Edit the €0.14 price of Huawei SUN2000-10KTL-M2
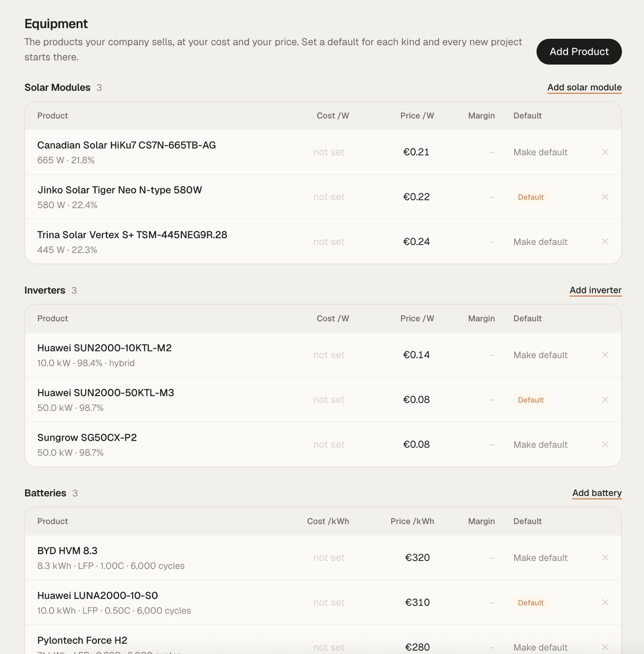 coord(416,355)
